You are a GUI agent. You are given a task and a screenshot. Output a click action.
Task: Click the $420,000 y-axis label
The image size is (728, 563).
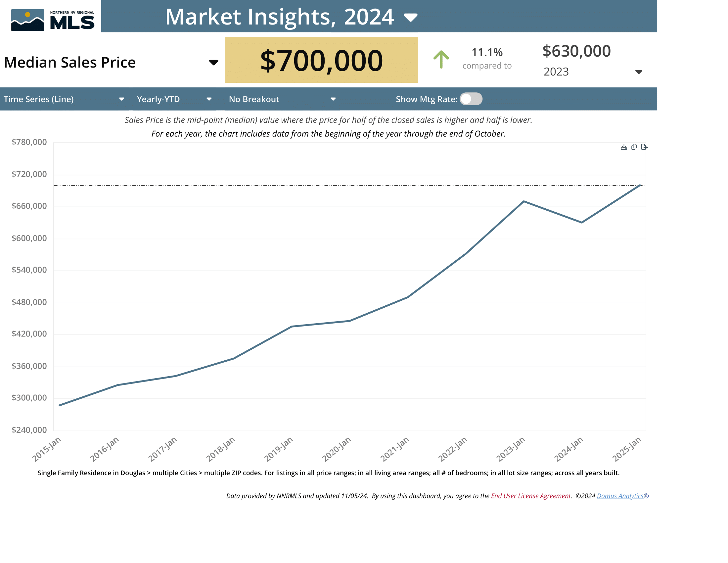(x=29, y=334)
